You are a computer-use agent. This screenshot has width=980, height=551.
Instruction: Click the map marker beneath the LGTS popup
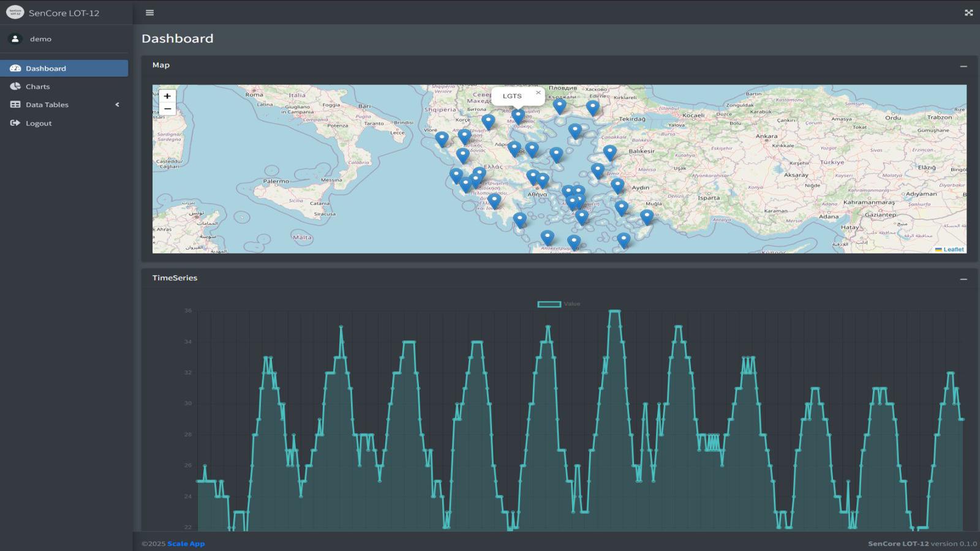point(518,115)
